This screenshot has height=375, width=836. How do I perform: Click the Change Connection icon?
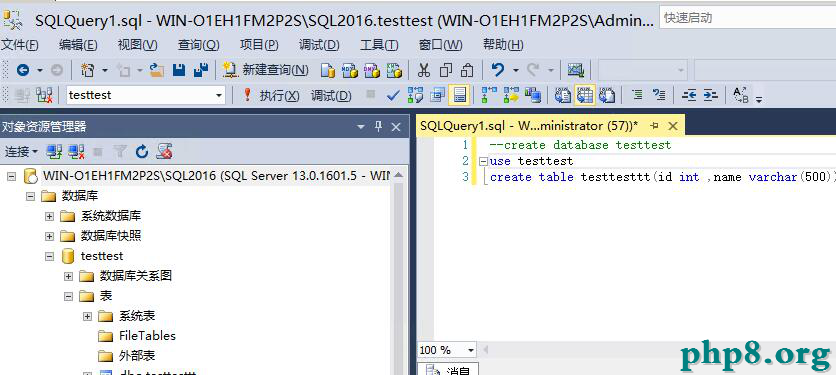tap(44, 95)
